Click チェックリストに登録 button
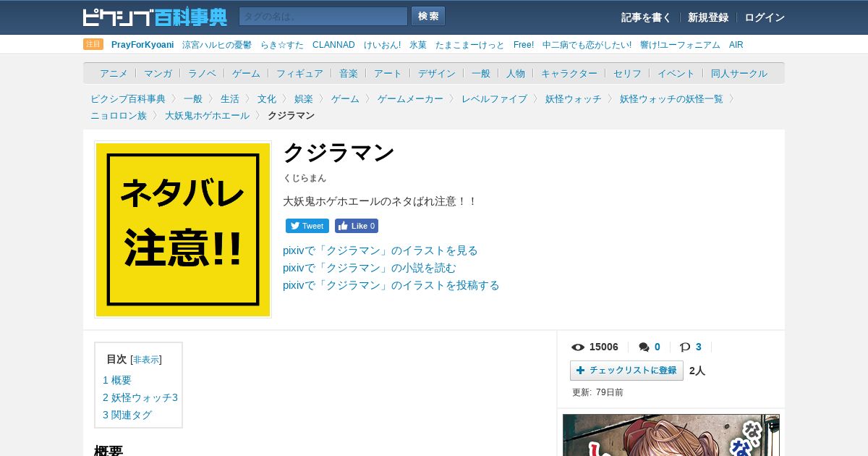868x456 pixels. [626, 371]
